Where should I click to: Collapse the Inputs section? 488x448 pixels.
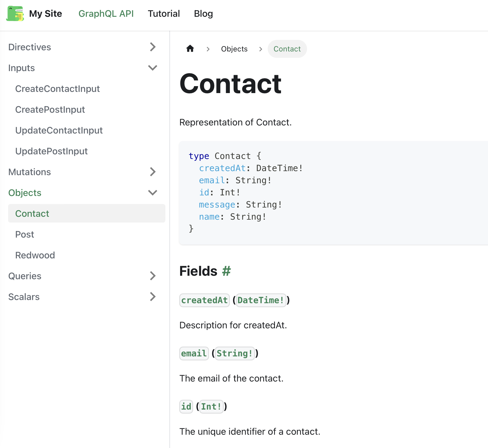tap(152, 68)
